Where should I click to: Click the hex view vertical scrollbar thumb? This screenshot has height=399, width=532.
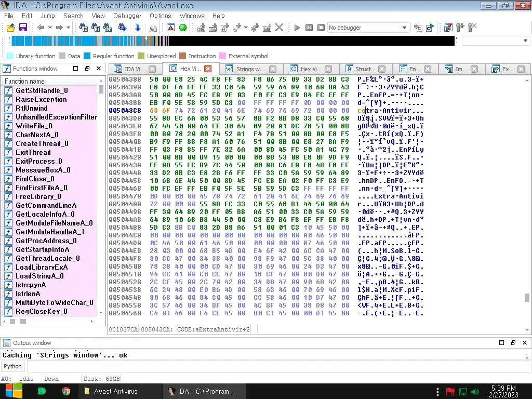click(x=527, y=298)
